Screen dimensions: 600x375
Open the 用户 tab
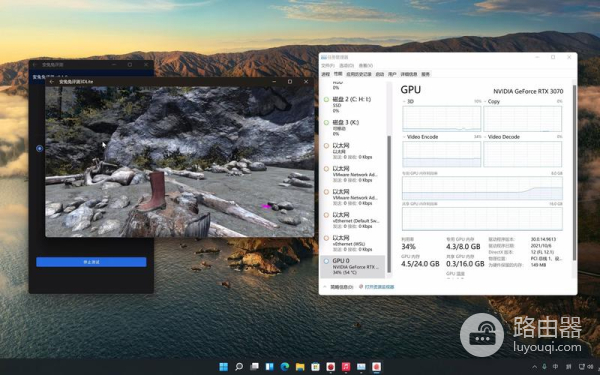click(x=392, y=74)
